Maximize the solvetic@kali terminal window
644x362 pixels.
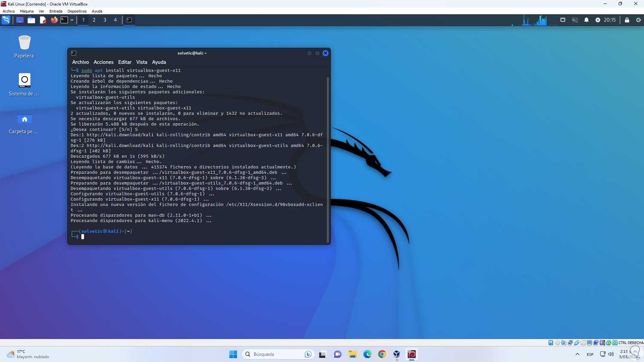(x=317, y=53)
